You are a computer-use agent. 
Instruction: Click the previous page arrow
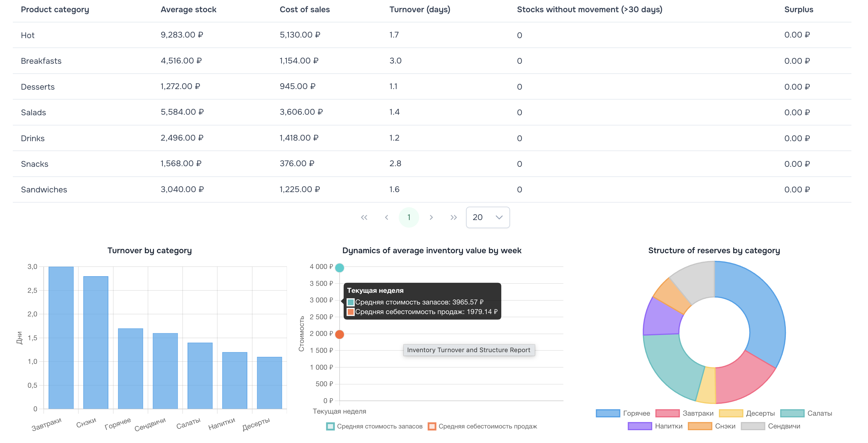pos(387,217)
